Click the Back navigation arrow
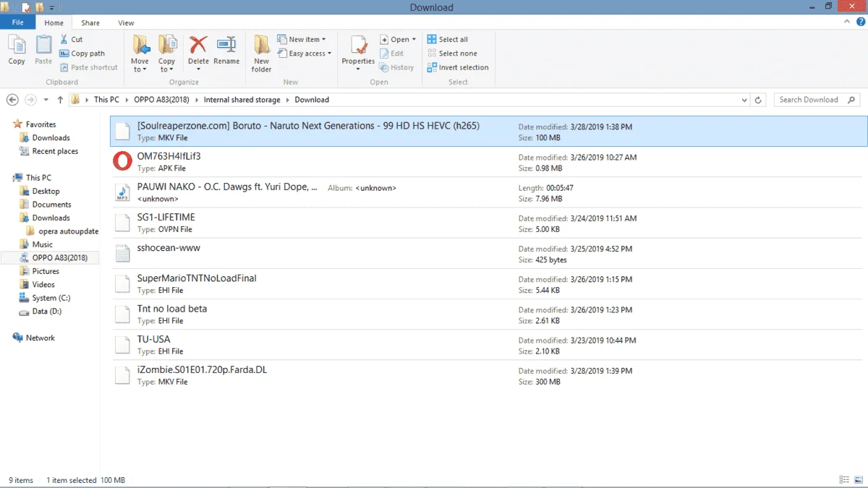Image resolution: width=868 pixels, height=488 pixels. 12,100
